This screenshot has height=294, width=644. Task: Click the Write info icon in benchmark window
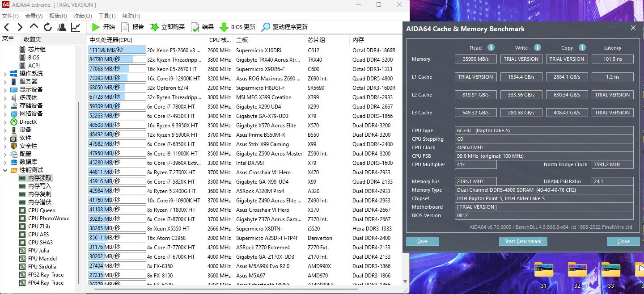click(537, 47)
